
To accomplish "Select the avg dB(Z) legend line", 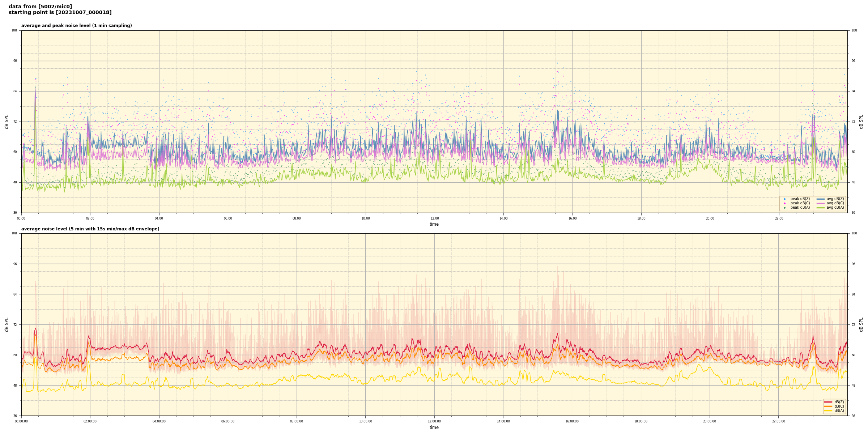I will click(821, 199).
